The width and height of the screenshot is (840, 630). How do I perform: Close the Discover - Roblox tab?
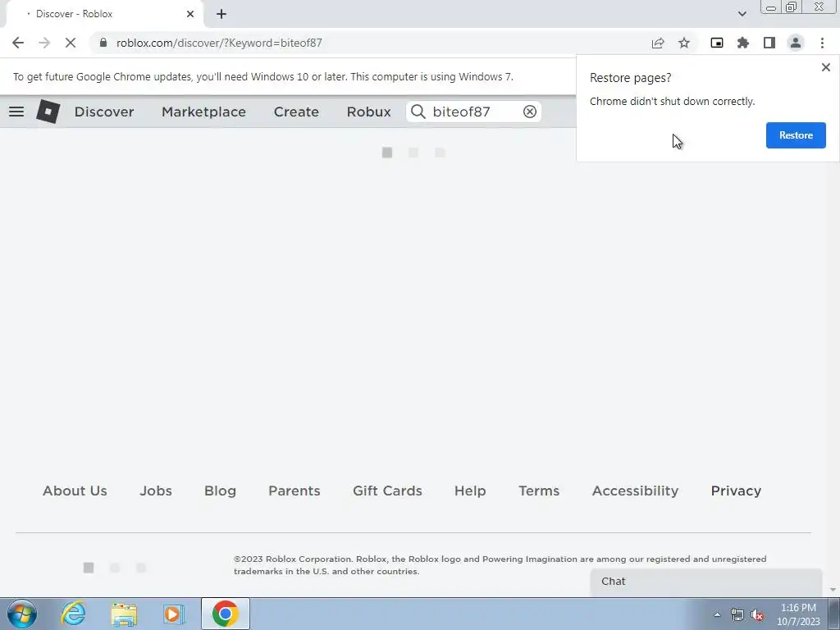(x=190, y=14)
